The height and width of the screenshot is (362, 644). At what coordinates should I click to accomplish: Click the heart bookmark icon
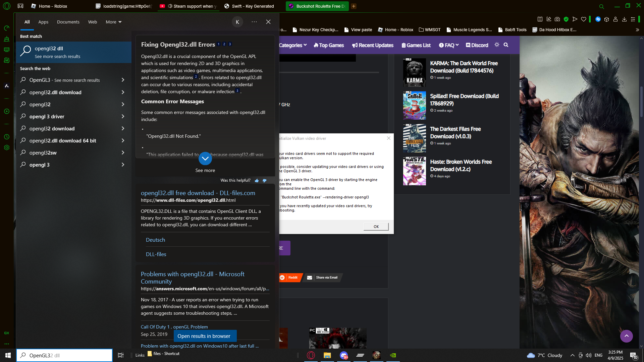click(x=584, y=19)
